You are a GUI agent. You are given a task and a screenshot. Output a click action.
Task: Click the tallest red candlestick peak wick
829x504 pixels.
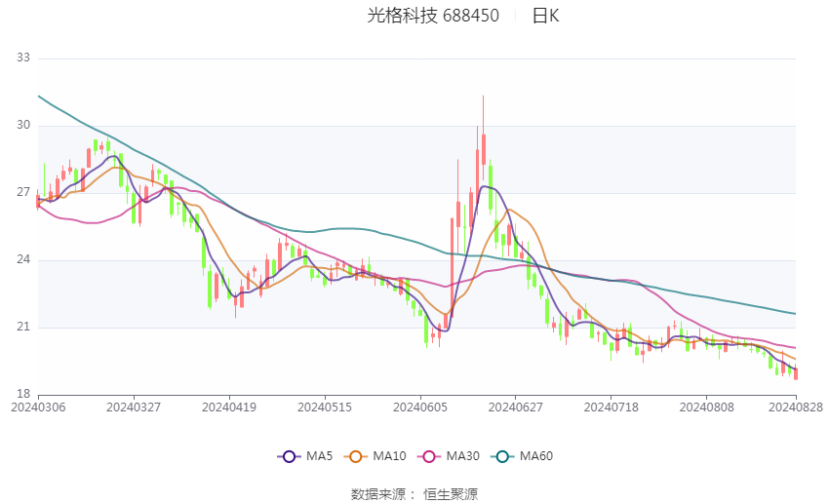click(483, 114)
